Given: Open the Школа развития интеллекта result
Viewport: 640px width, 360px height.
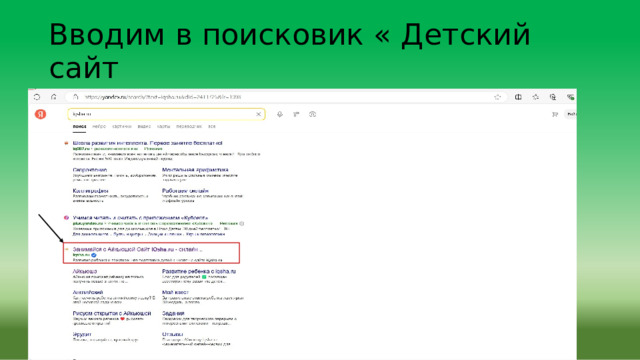Looking at the screenshot, I should tap(147, 143).
